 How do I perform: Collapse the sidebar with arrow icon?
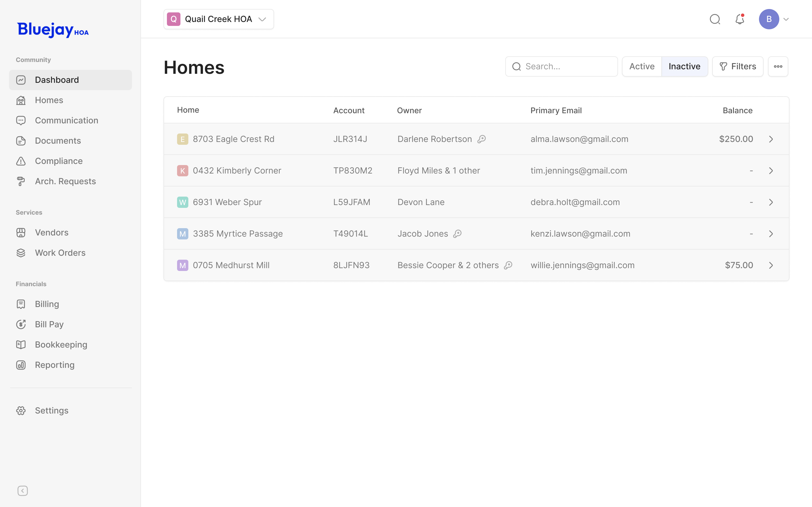click(x=23, y=491)
